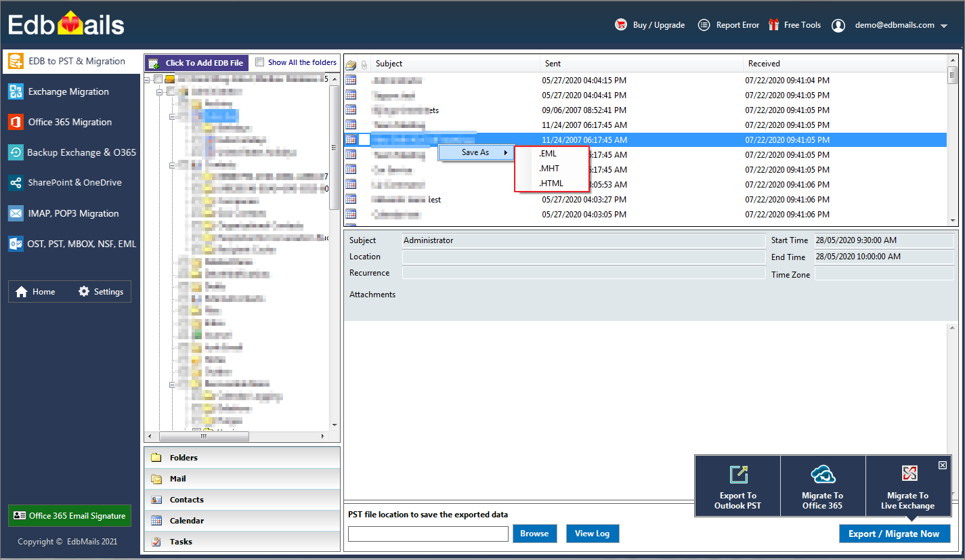Select the Migrate To Live Exchange icon
Viewport: 965px width, 560px height.
(908, 473)
